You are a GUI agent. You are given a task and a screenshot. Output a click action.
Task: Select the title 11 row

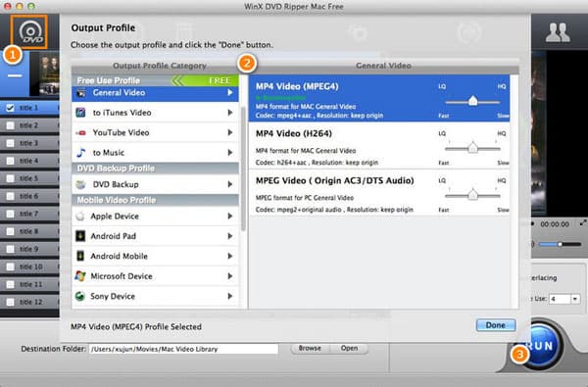click(29, 285)
